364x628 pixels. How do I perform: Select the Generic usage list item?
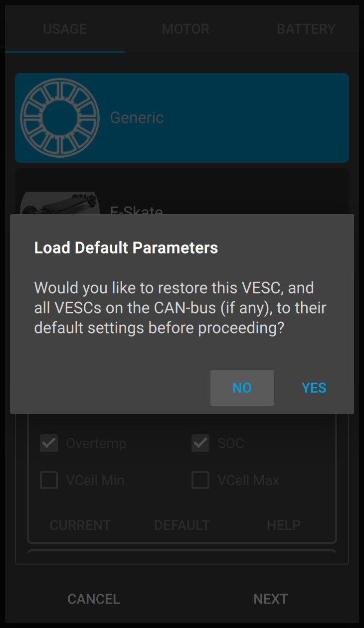[x=224, y=118]
